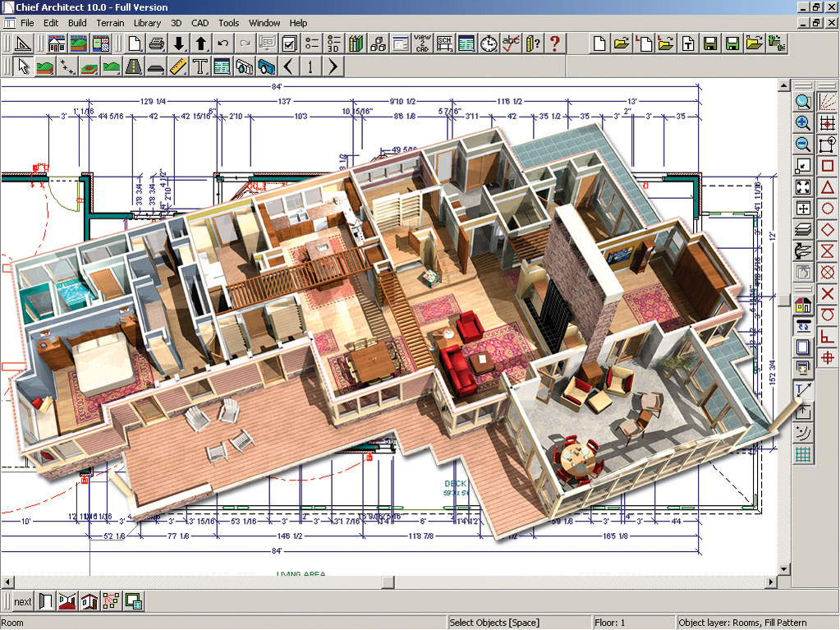Click the Print icon
Image resolution: width=840 pixels, height=630 pixels.
coord(157,44)
